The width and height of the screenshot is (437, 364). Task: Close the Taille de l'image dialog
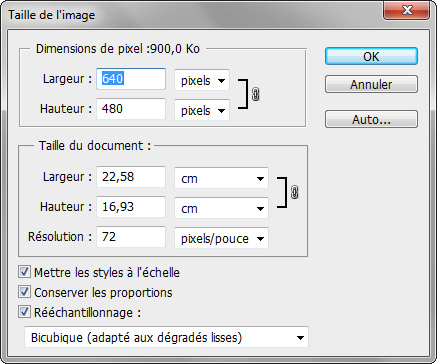tap(407, 10)
